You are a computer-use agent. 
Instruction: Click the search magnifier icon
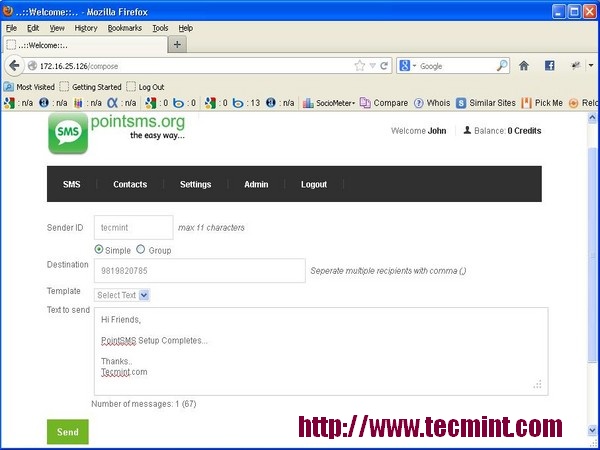click(502, 66)
